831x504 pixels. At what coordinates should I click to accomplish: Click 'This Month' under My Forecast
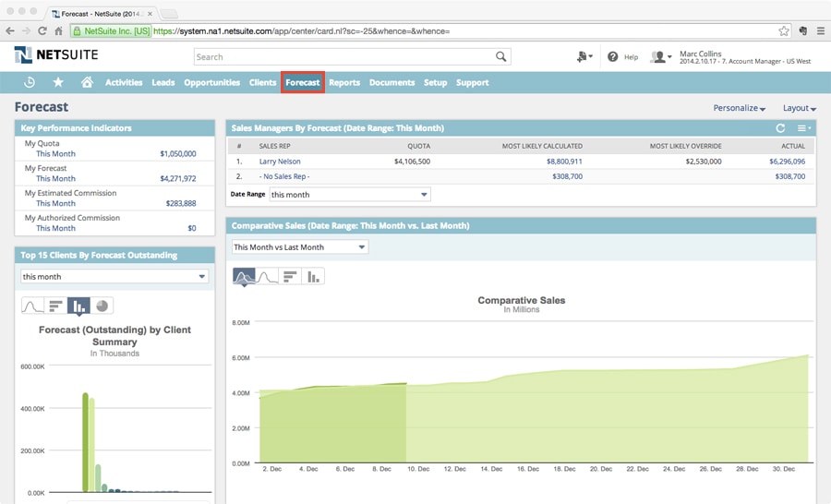pos(55,178)
